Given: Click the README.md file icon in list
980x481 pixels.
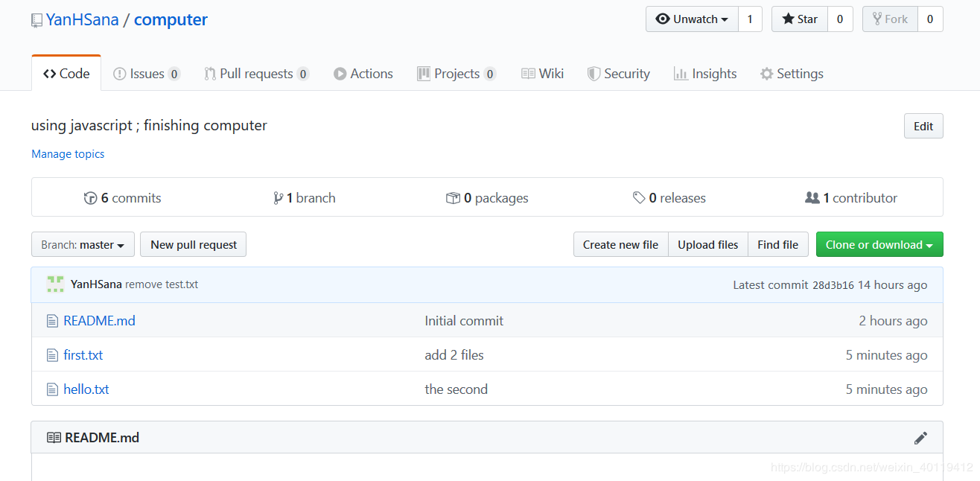Looking at the screenshot, I should [x=52, y=321].
